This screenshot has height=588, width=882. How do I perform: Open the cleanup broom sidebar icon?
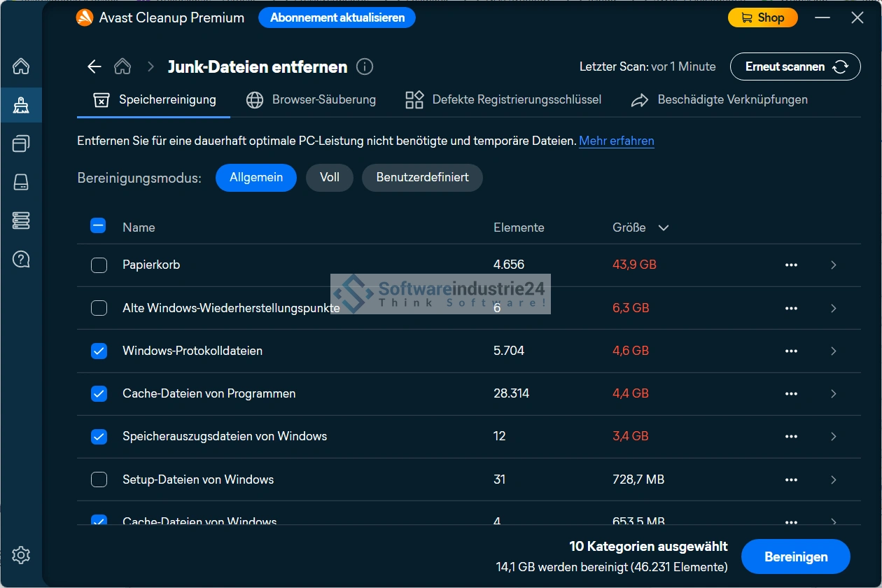coord(21,106)
